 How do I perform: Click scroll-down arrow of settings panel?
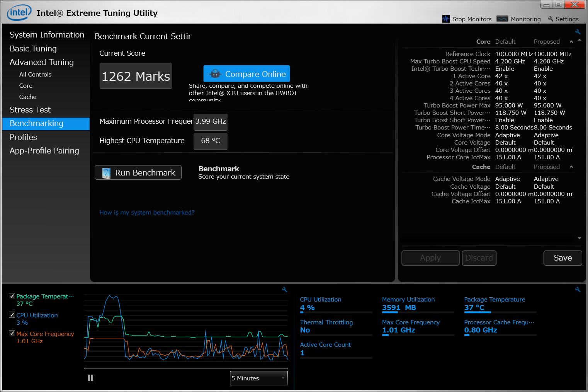(580, 239)
